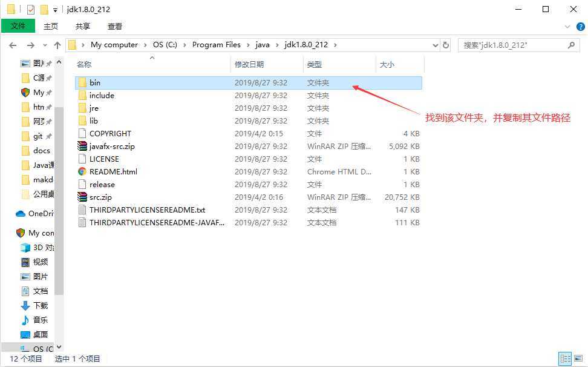Open address bar history dropdown
This screenshot has width=588, height=367.
[435, 45]
